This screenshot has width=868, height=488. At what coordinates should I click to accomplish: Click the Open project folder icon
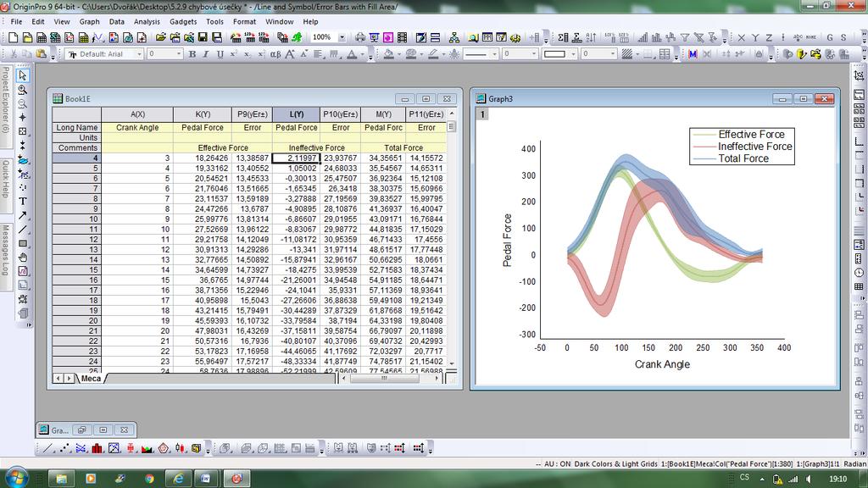click(x=160, y=37)
